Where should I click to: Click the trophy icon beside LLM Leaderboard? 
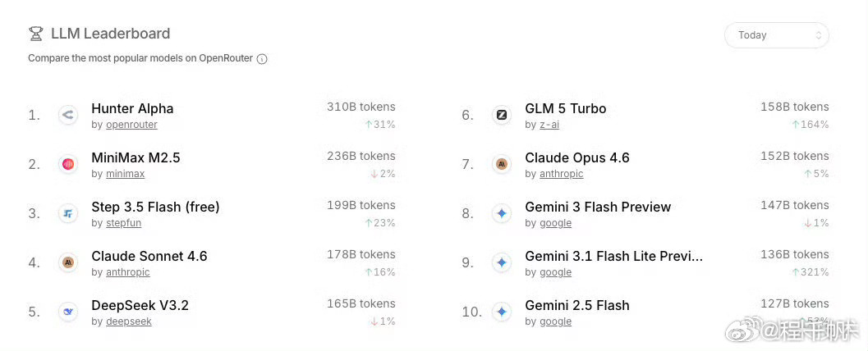pos(35,34)
